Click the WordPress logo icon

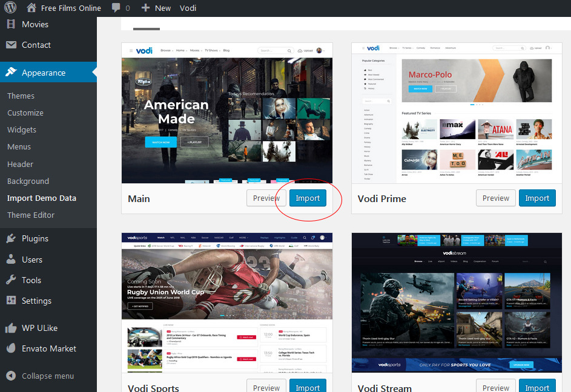point(10,8)
